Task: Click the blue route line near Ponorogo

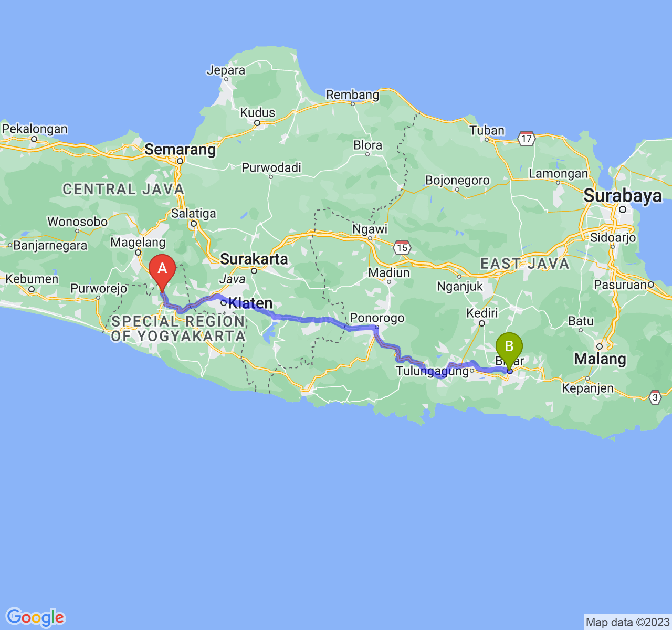Action: coord(362,328)
